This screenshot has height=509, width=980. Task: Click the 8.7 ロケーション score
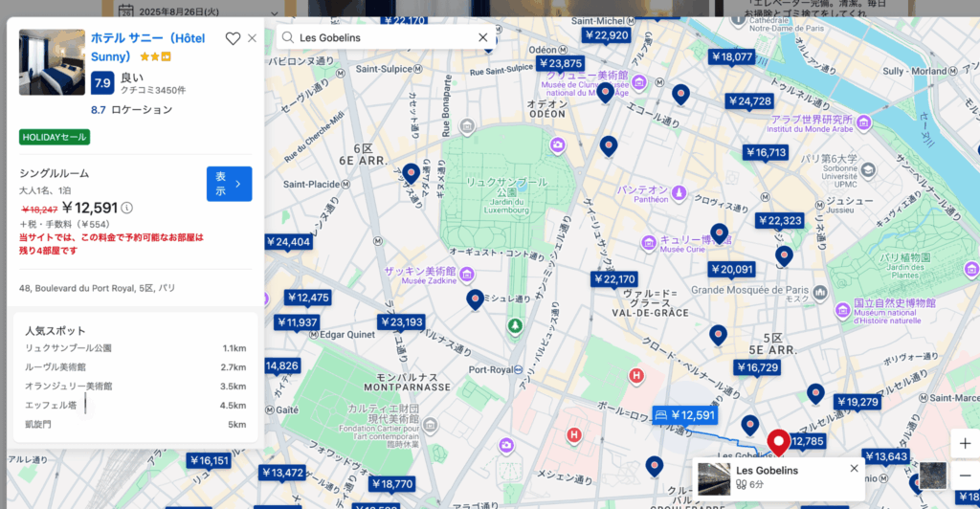click(x=132, y=110)
